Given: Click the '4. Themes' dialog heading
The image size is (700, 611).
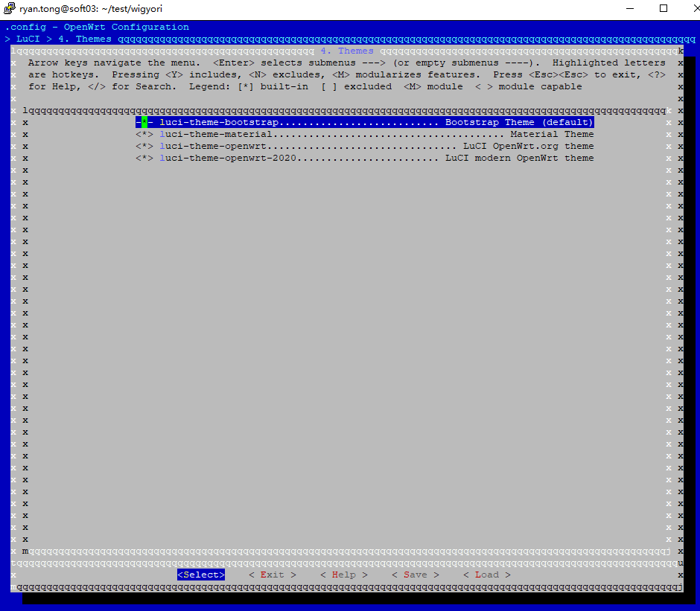Looking at the screenshot, I should coord(347,51).
